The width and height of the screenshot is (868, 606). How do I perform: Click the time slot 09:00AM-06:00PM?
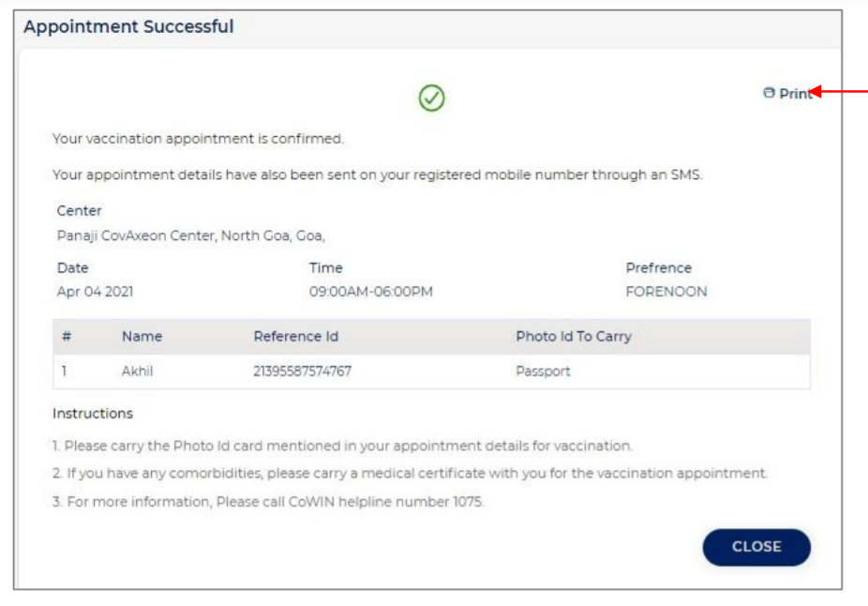[370, 292]
